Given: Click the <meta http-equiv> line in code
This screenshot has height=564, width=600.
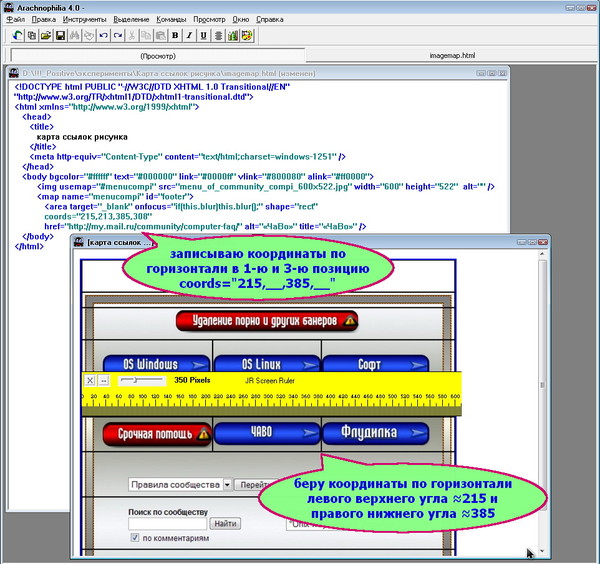Looking at the screenshot, I should pyautogui.click(x=188, y=157).
